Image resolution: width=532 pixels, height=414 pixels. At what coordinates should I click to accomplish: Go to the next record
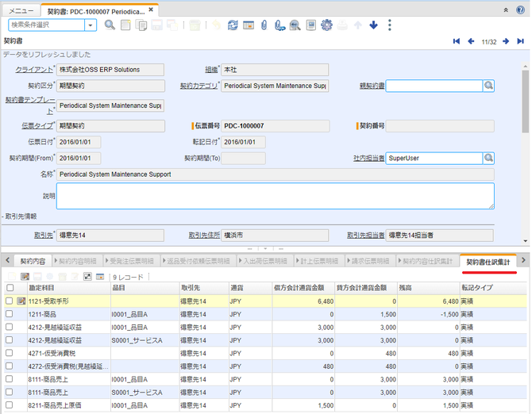506,41
